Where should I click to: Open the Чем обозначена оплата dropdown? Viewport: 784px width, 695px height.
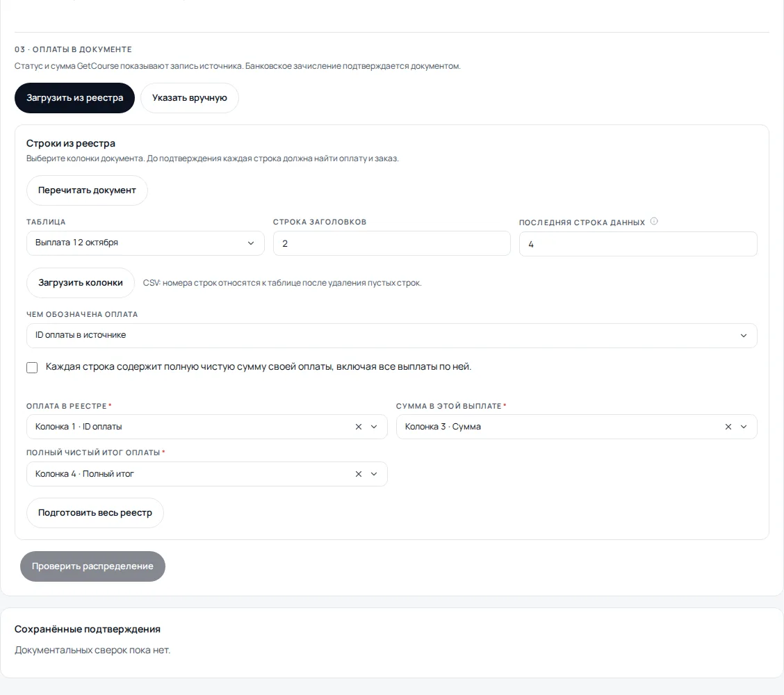(x=391, y=336)
